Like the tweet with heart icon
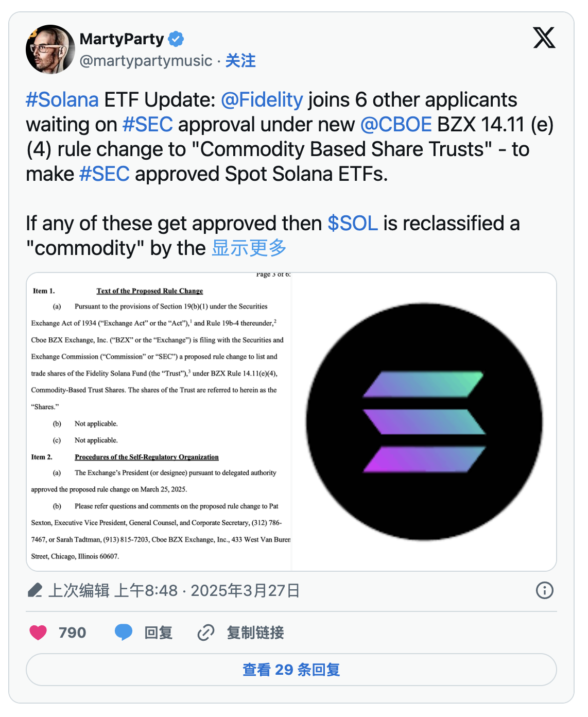 38,632
